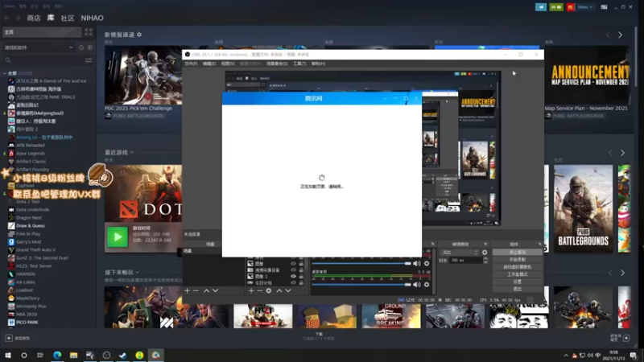Add a source with OBS sources plus icon
Viewport: 644px width, 362px height.
(251, 290)
